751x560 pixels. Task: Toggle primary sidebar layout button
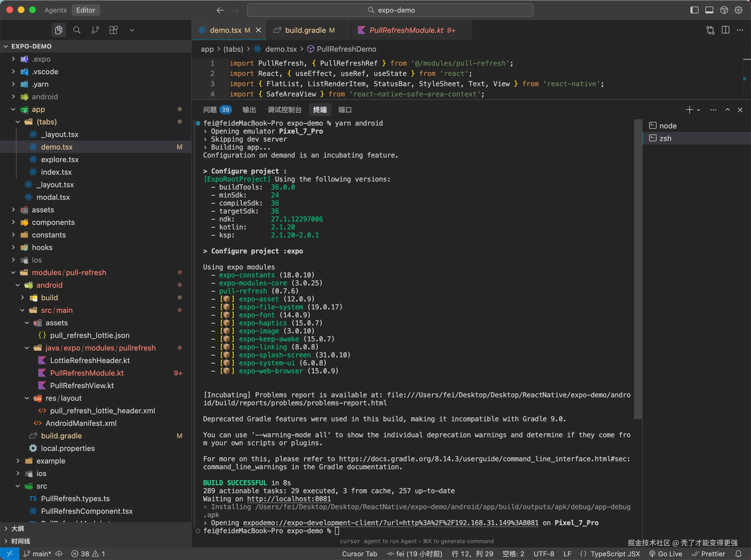695,10
